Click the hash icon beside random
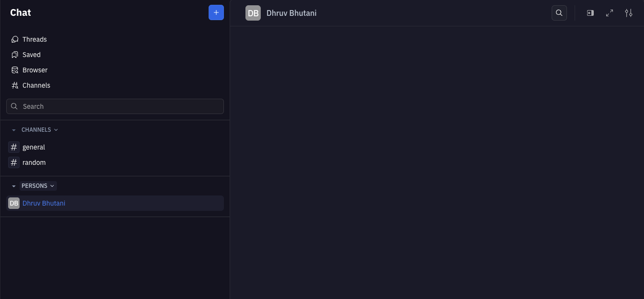 14,162
